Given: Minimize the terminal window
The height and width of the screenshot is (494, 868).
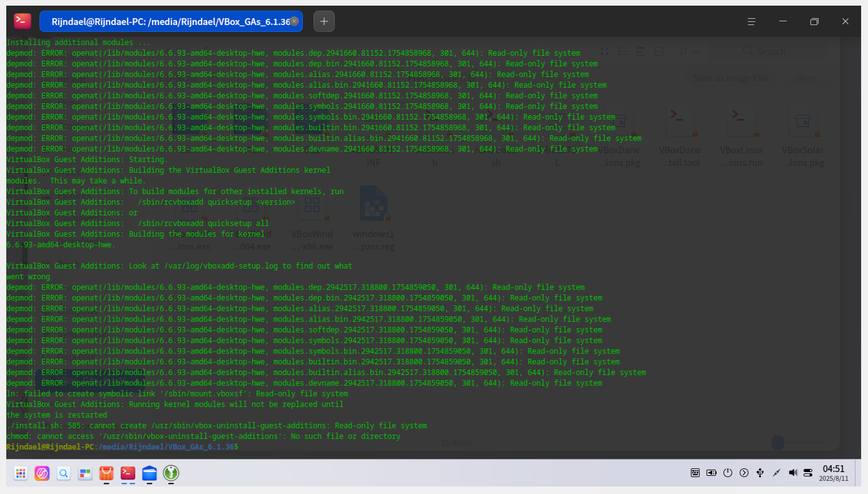Looking at the screenshot, I should click(x=783, y=21).
